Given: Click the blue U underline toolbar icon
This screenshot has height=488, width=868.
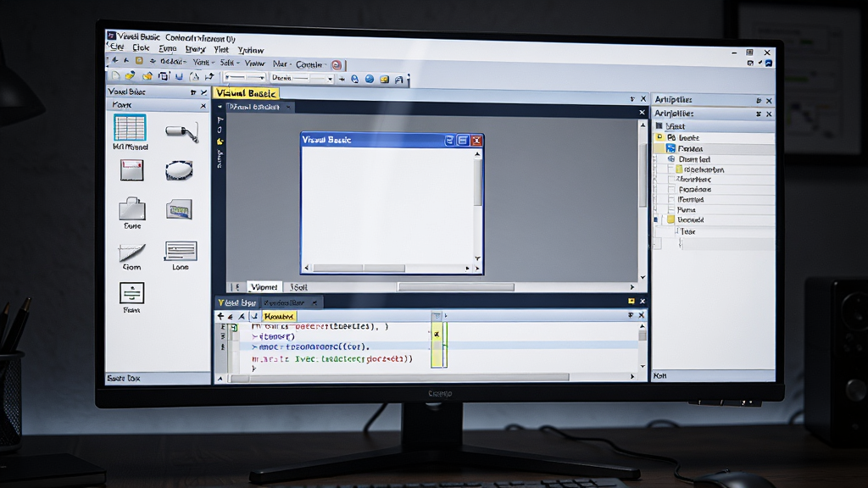Looking at the screenshot, I should coord(179,77).
